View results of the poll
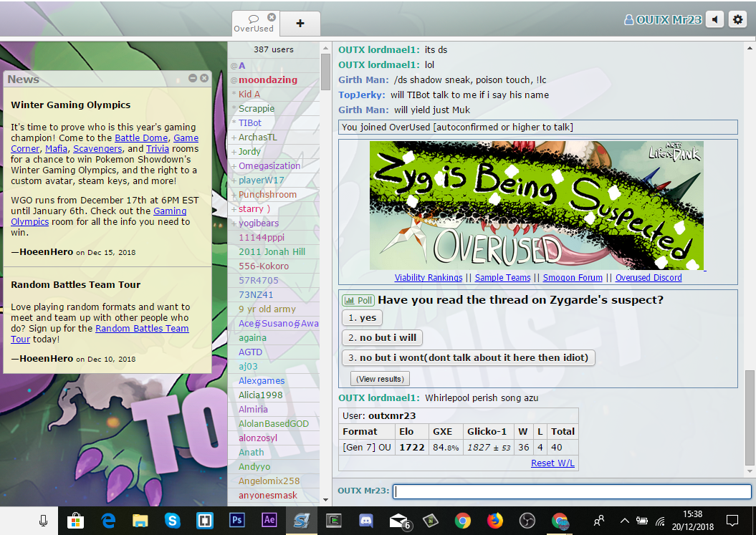This screenshot has height=535, width=756. point(380,379)
